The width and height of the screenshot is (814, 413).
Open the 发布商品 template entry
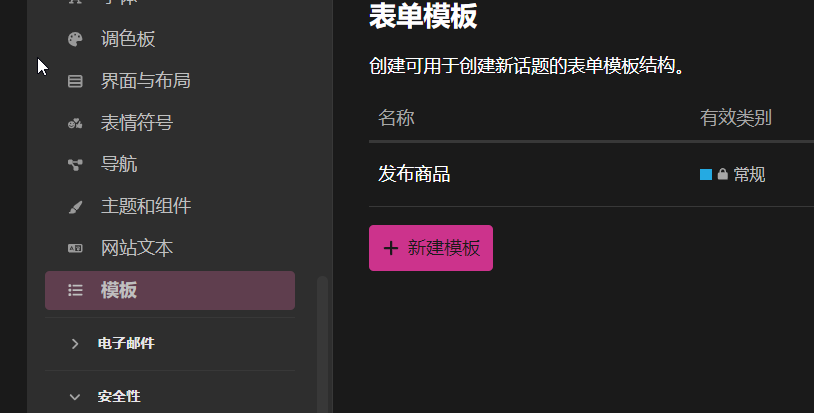(414, 174)
